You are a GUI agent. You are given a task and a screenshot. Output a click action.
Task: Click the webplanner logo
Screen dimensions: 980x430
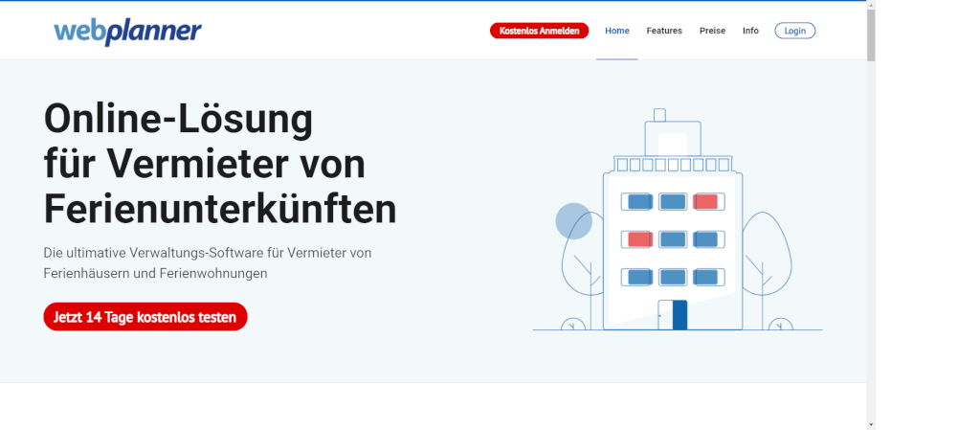point(127,32)
